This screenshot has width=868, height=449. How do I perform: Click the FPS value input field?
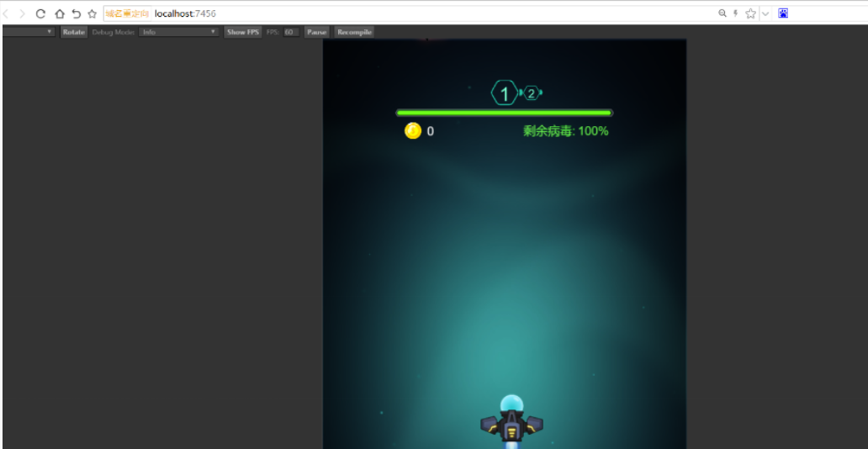(x=290, y=32)
